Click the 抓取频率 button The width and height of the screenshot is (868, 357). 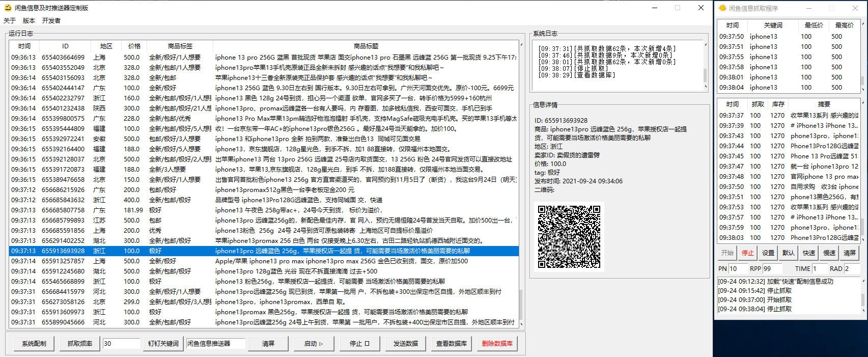80,344
